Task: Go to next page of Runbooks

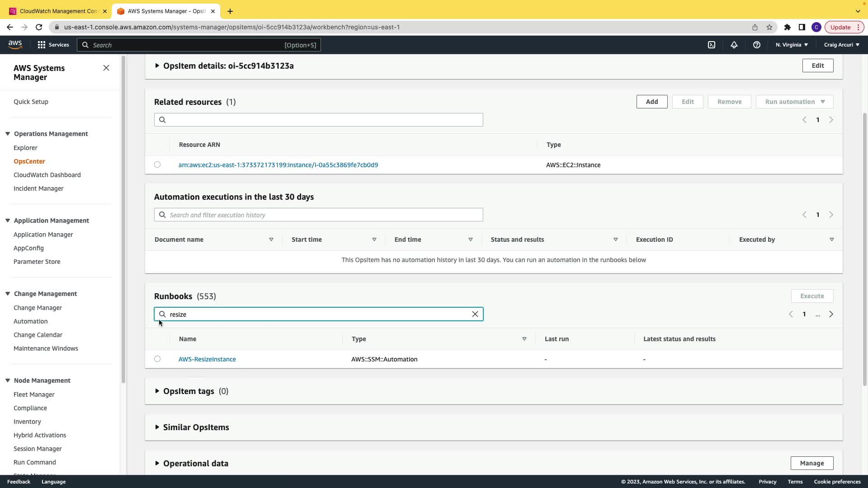Action: [831, 314]
